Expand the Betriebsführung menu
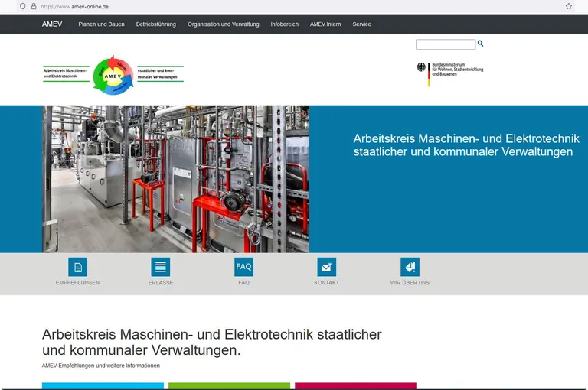Viewport: 588px width, 390px height. [x=156, y=24]
